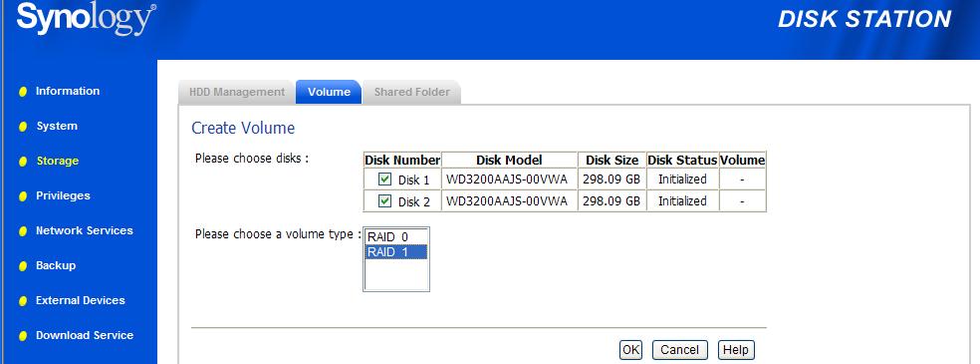Select RAID 0 in volume type list
The image size is (980, 364).
395,237
